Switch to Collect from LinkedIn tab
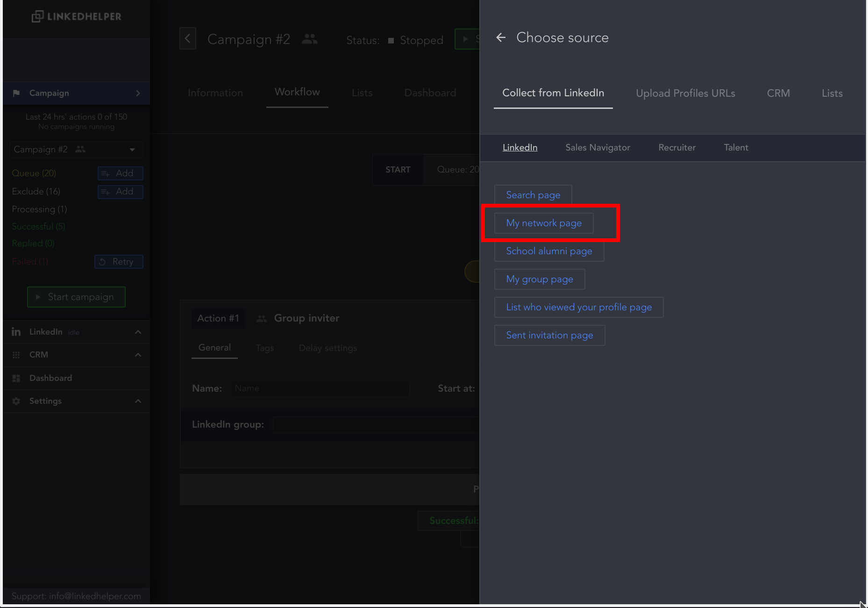The width and height of the screenshot is (868, 608). (553, 93)
